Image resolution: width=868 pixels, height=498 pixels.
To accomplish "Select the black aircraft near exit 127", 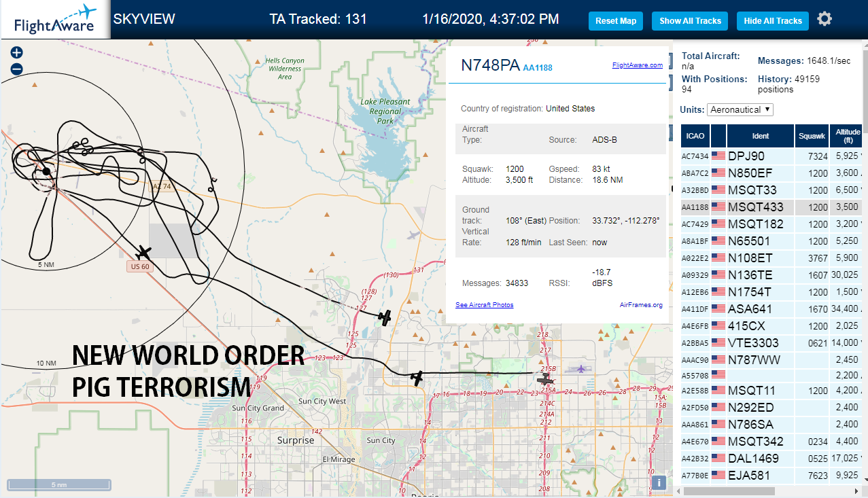I will point(385,317).
